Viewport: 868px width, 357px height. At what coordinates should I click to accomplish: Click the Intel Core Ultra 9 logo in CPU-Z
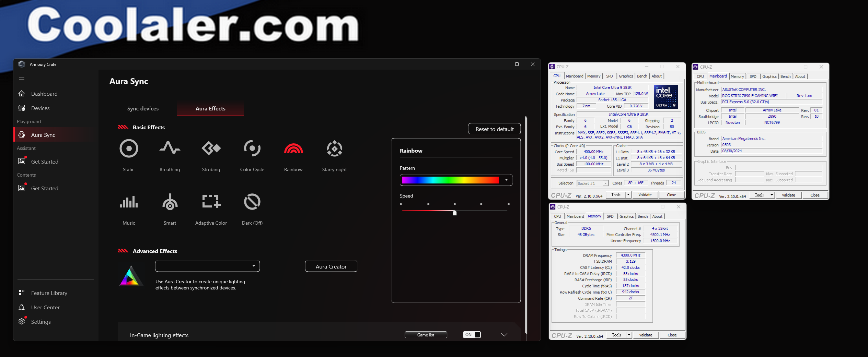click(666, 96)
